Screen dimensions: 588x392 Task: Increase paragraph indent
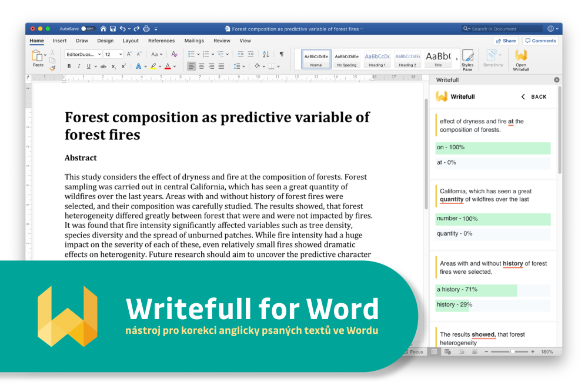(251, 54)
